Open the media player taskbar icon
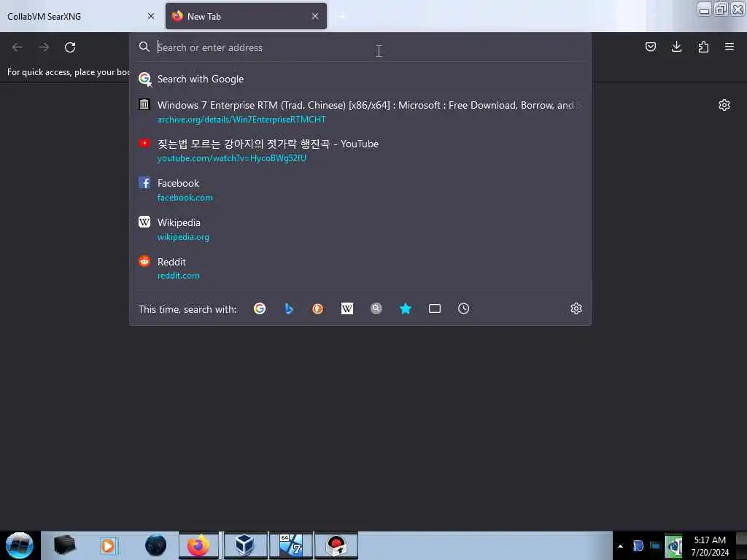 pos(108,545)
